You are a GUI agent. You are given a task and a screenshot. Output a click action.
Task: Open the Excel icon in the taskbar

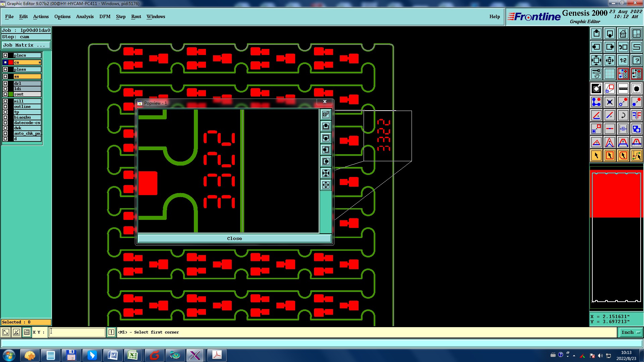coord(133,355)
